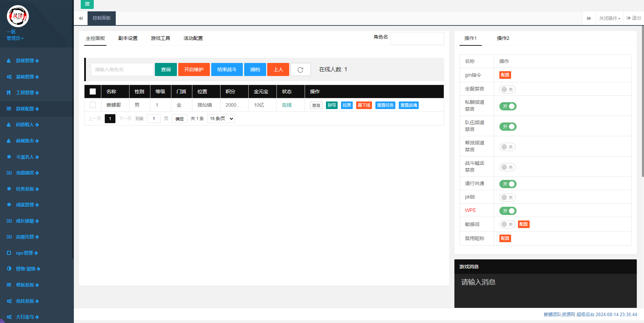644x323 pixels.
Task: Click the 退出 logout icon
Action: [634, 18]
